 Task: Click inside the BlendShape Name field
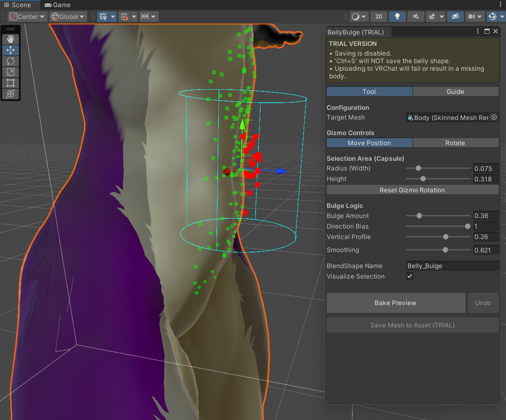[452, 266]
